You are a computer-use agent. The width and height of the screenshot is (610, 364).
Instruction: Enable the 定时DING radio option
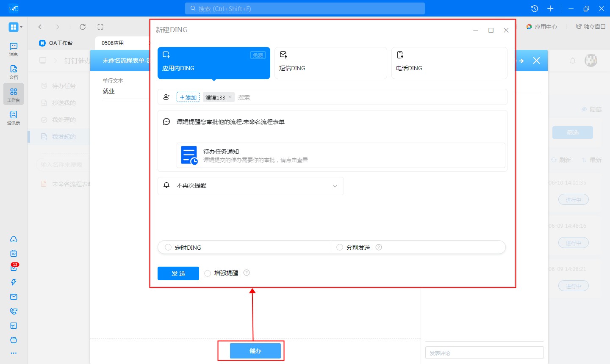click(x=168, y=247)
